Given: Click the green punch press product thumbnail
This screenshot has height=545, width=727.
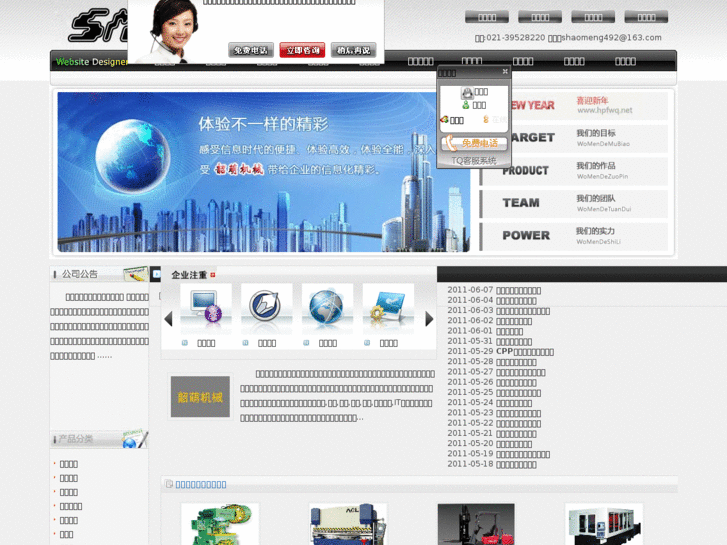Looking at the screenshot, I should [x=220, y=524].
